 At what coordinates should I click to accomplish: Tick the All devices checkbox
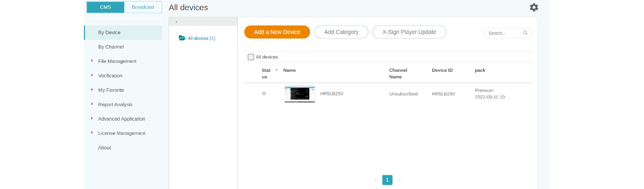[251, 57]
